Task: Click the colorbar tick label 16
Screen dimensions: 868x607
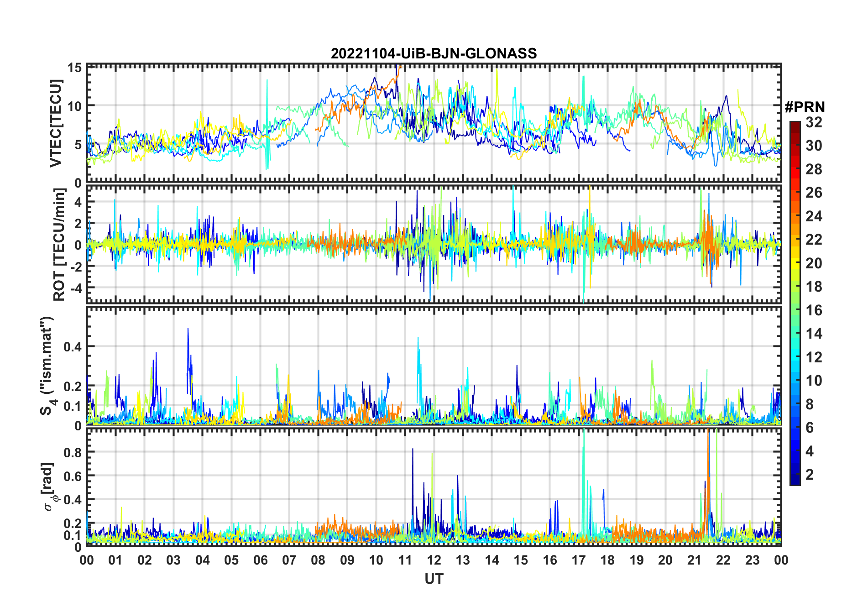Action: pos(813,310)
